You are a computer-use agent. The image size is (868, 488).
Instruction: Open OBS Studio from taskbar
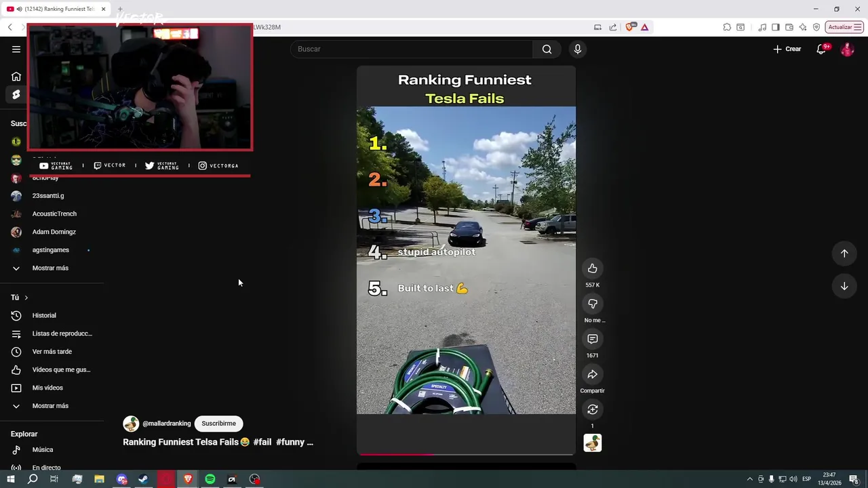[254, 479]
